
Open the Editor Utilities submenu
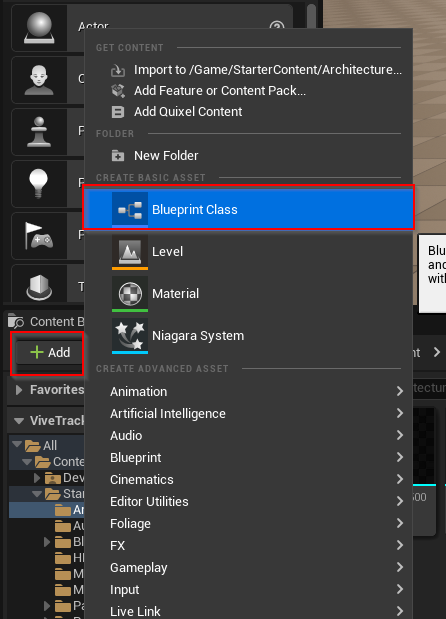click(x=255, y=501)
